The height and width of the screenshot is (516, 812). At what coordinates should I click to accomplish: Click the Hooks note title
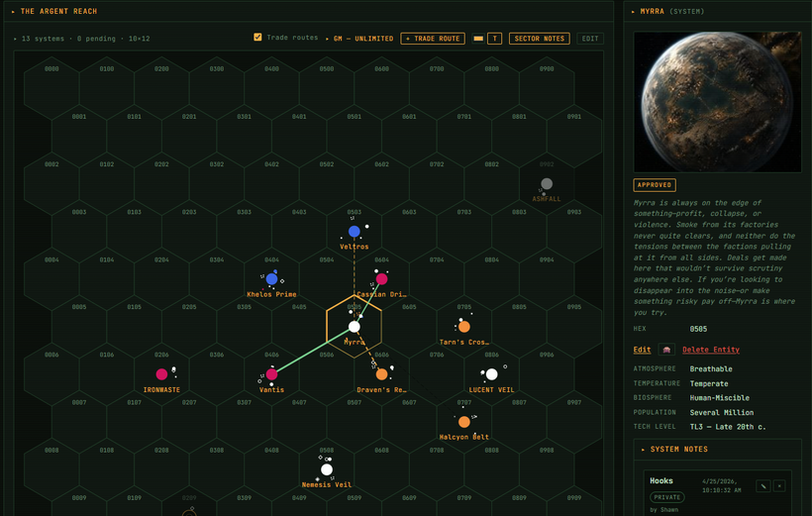pos(661,480)
